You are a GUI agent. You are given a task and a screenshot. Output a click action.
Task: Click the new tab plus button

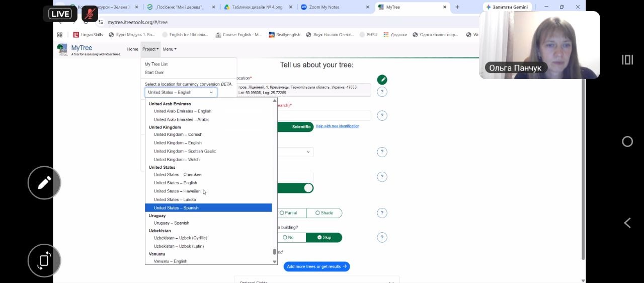click(457, 7)
